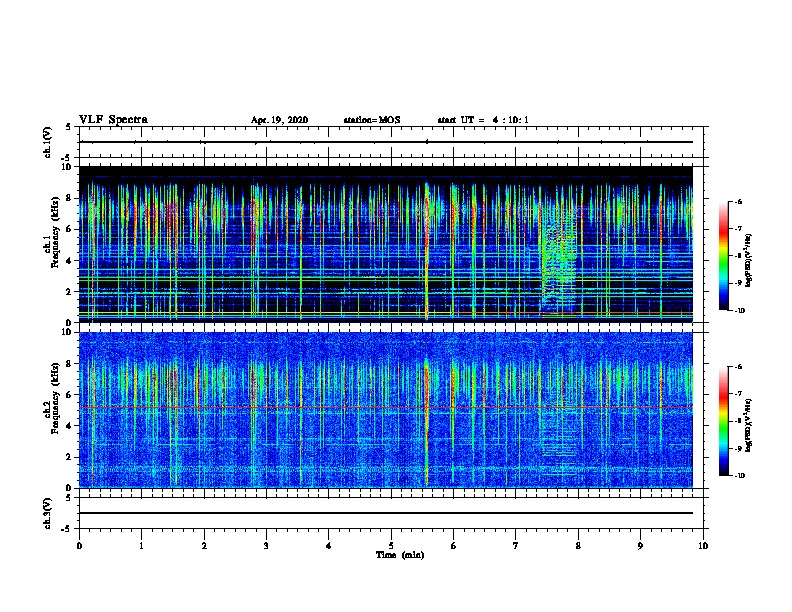Click time axis tick label '8'
The image size is (792, 612).
[x=578, y=545]
